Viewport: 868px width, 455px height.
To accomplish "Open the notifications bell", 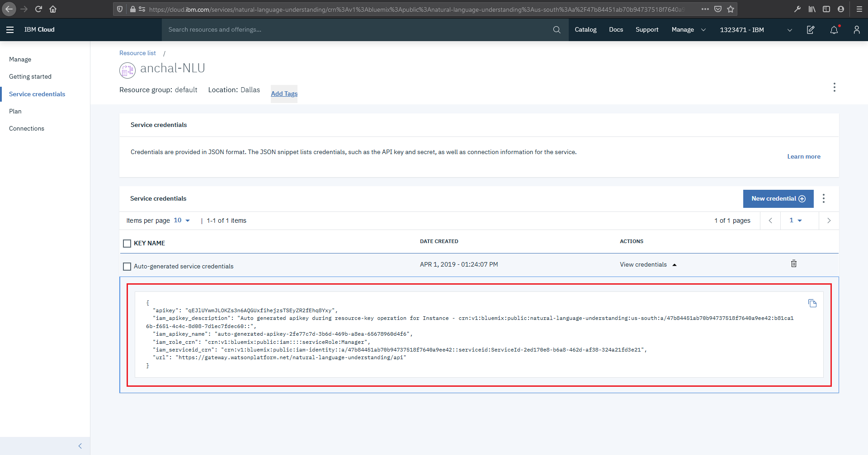I will 834,30.
